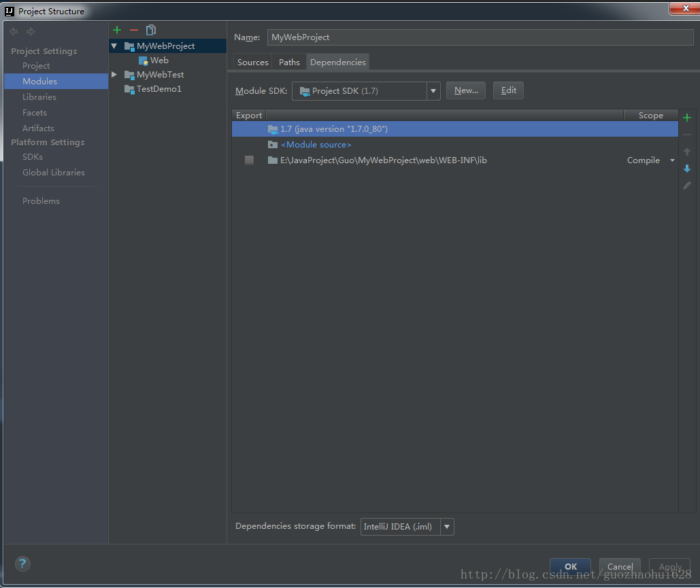This screenshot has width=700, height=588.
Task: Move dependency down with blue arrow
Action: (x=687, y=169)
